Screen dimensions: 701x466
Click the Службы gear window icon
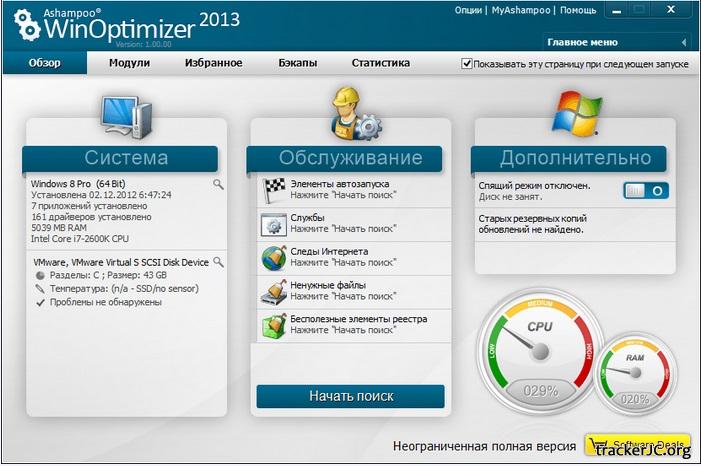pos(274,225)
